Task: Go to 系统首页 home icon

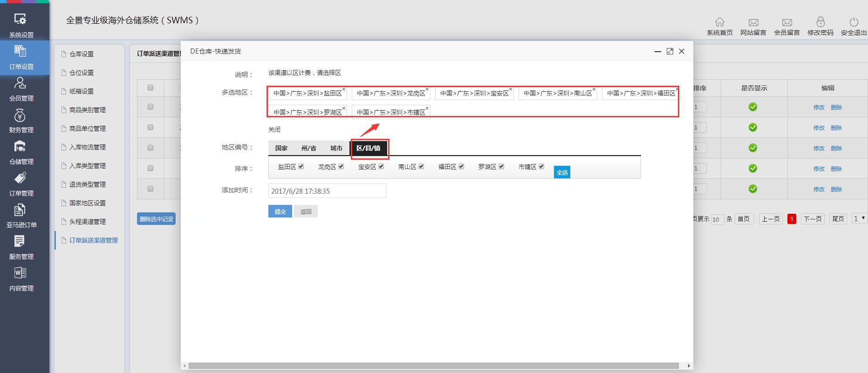Action: coord(720,22)
